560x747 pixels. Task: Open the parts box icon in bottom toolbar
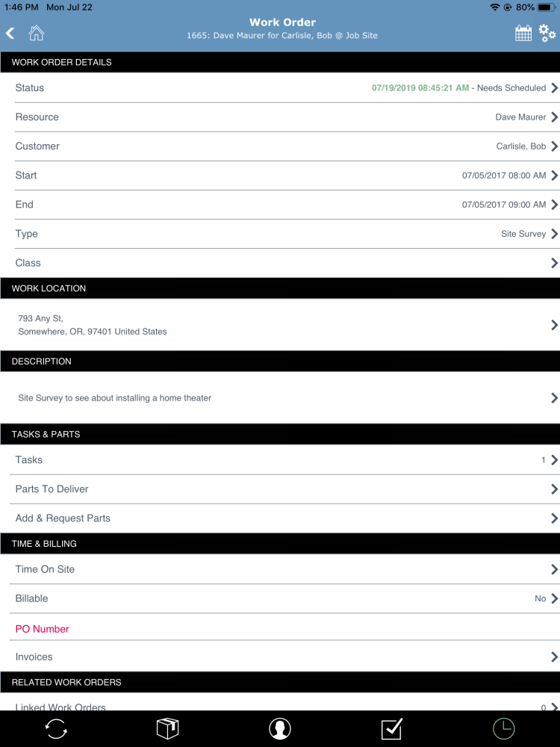pos(167,728)
